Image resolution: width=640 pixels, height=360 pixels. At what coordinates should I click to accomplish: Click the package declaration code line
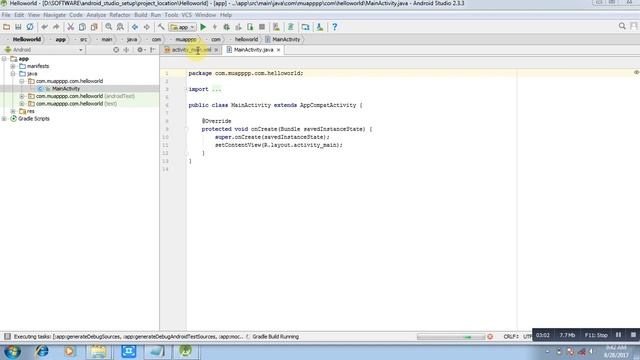tap(246, 73)
